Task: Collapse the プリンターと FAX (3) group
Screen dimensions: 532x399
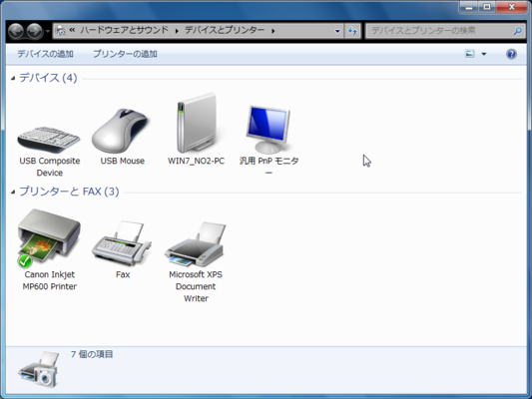Action: click(13, 193)
